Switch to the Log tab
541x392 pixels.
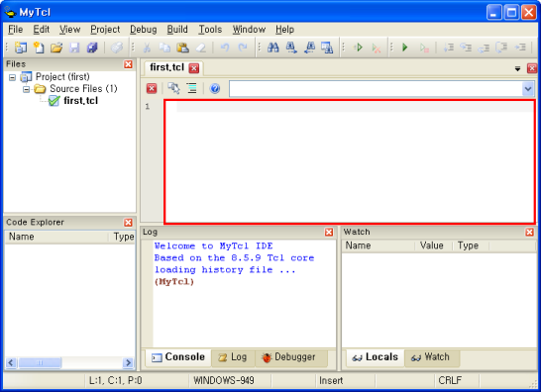[233, 357]
